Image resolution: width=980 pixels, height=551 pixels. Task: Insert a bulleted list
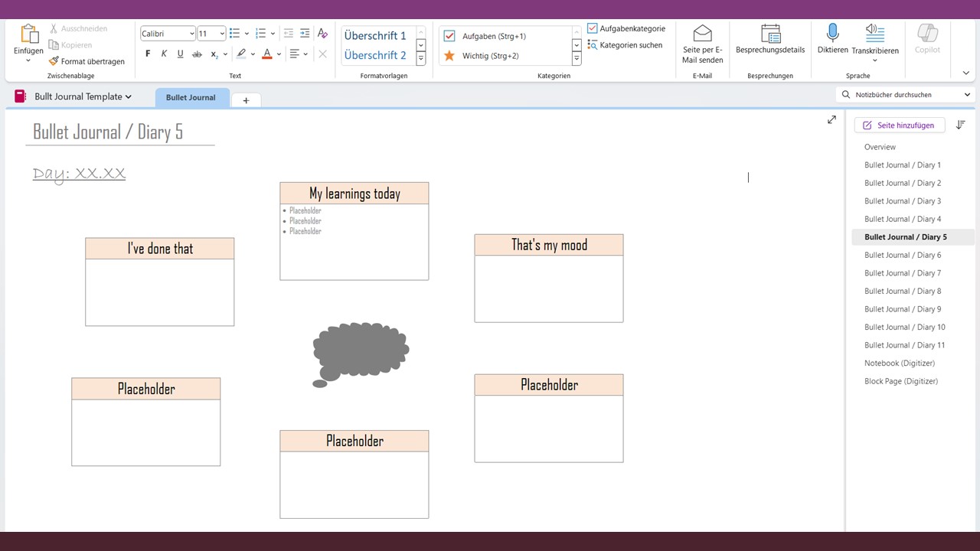click(235, 33)
